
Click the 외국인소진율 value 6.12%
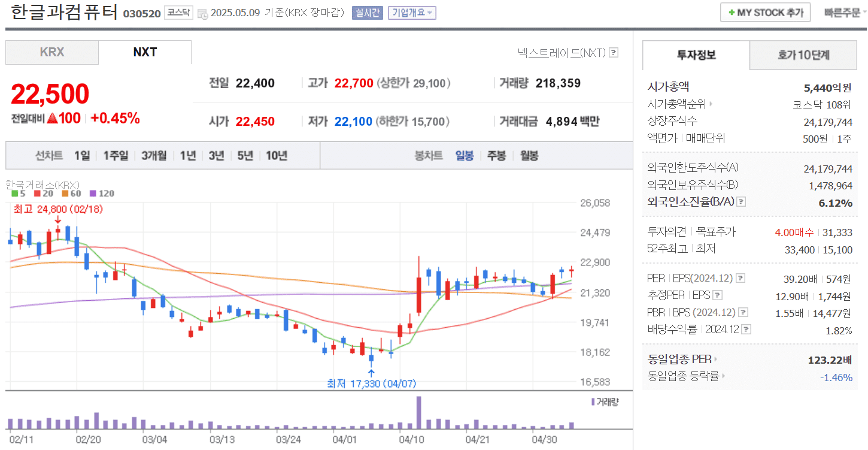[x=835, y=203]
